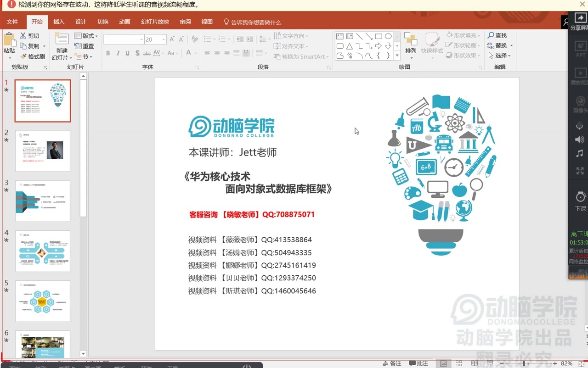Screen dimensions: 588x368
Task: Click the Decrease Indent icon
Action: tap(240, 39)
